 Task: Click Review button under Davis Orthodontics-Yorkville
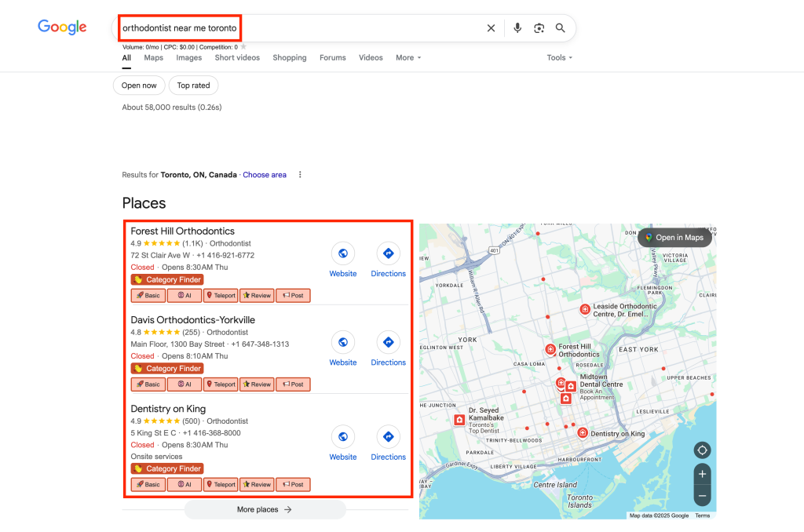click(257, 384)
